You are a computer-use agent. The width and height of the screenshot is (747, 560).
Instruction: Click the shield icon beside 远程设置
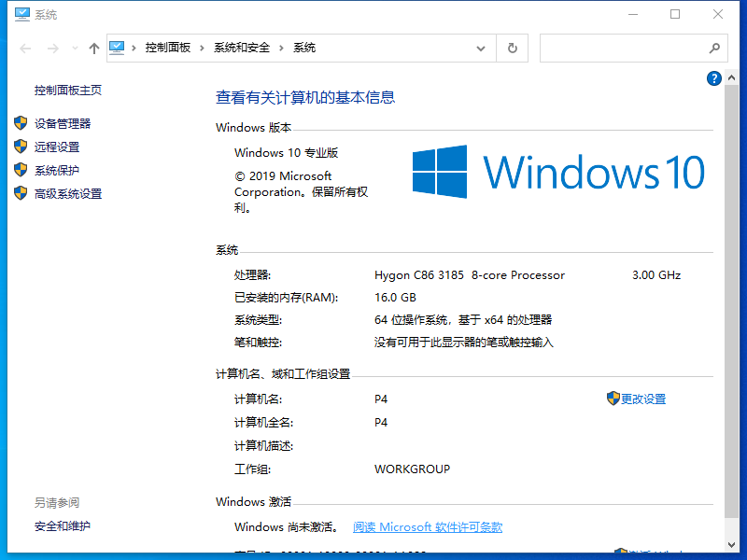pos(21,147)
